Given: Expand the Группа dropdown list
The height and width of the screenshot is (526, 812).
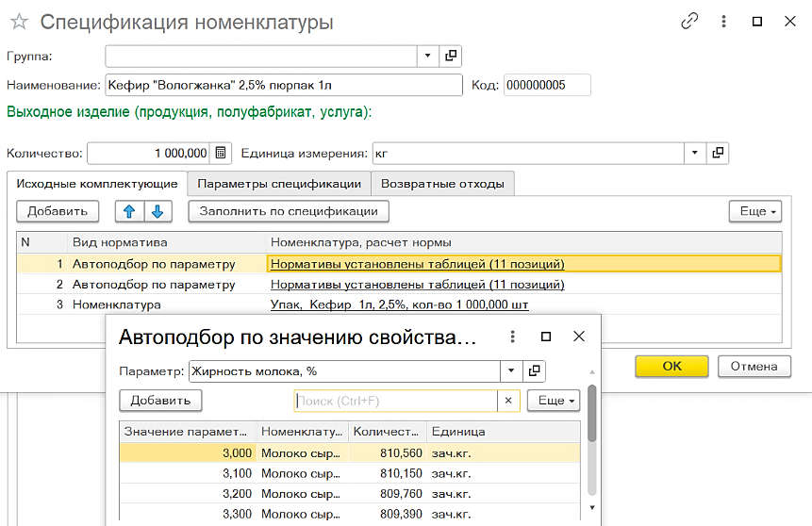Looking at the screenshot, I should 428,56.
